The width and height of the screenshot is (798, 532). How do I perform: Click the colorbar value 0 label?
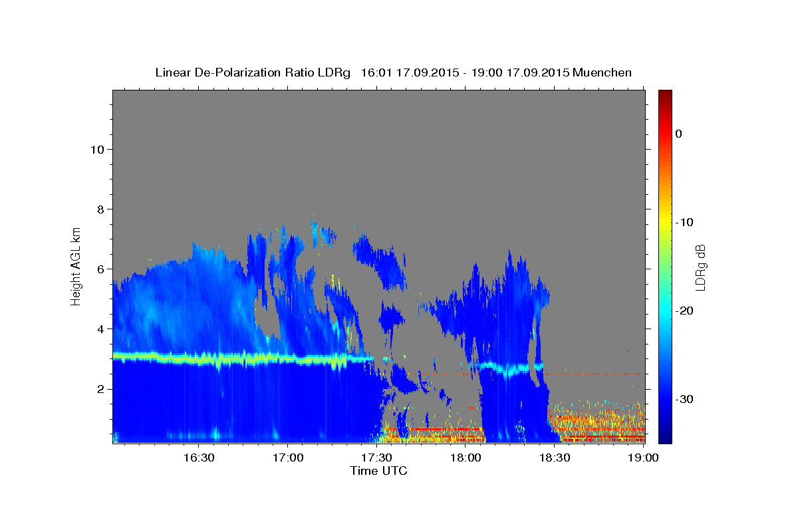click(x=679, y=134)
